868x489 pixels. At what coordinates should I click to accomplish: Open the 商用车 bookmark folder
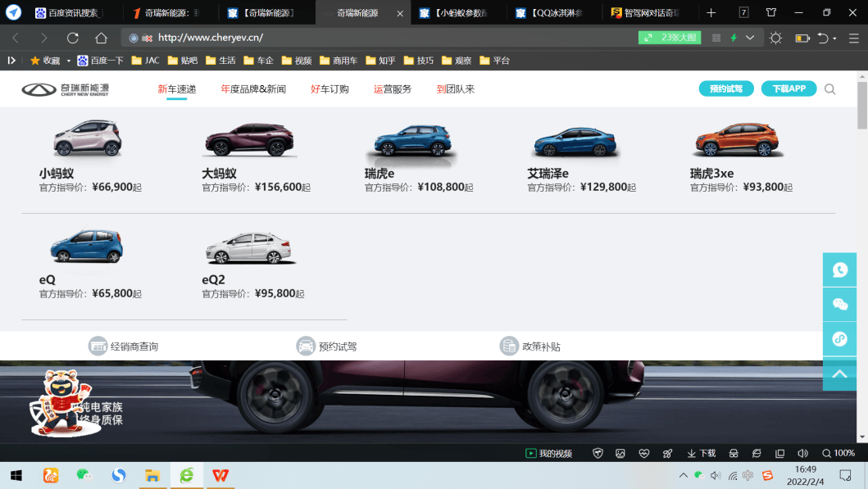coord(339,61)
